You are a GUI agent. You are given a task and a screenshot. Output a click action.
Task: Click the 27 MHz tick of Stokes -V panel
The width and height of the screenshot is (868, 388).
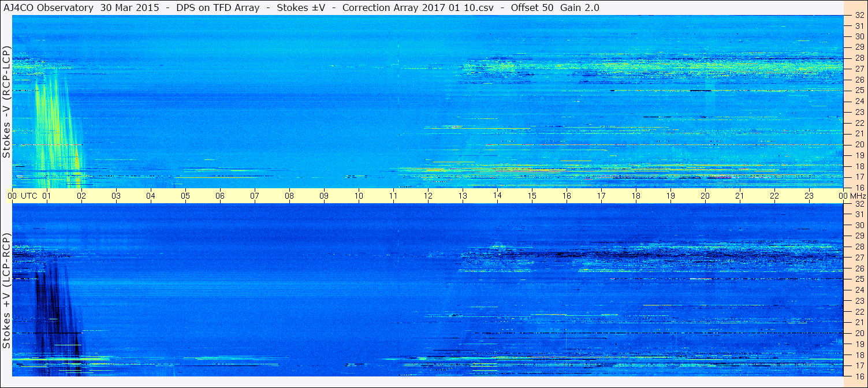click(859, 69)
